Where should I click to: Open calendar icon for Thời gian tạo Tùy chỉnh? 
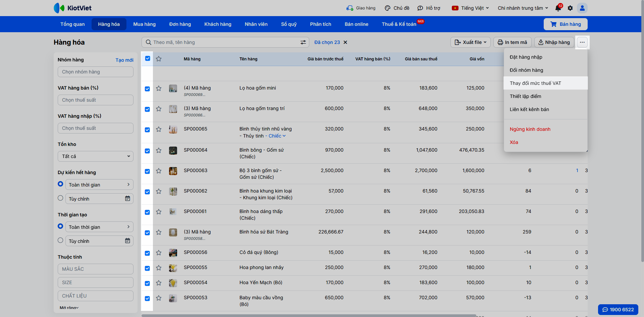pyautogui.click(x=127, y=241)
